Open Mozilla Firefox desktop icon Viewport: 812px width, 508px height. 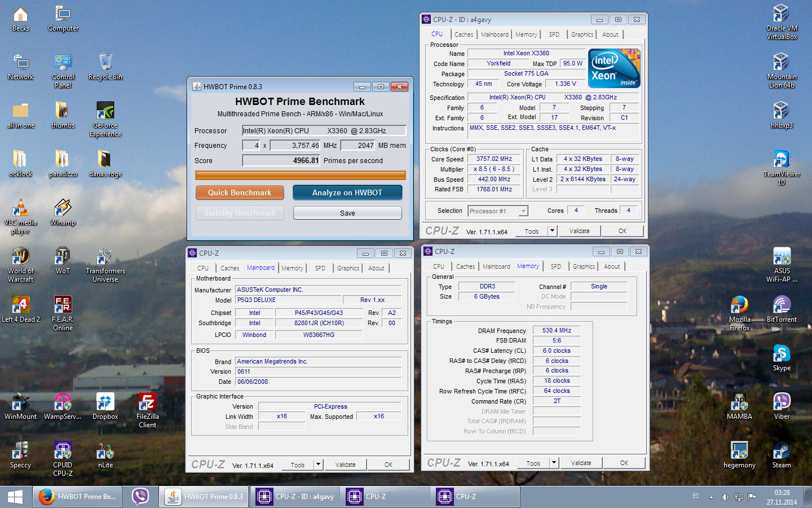click(x=739, y=314)
